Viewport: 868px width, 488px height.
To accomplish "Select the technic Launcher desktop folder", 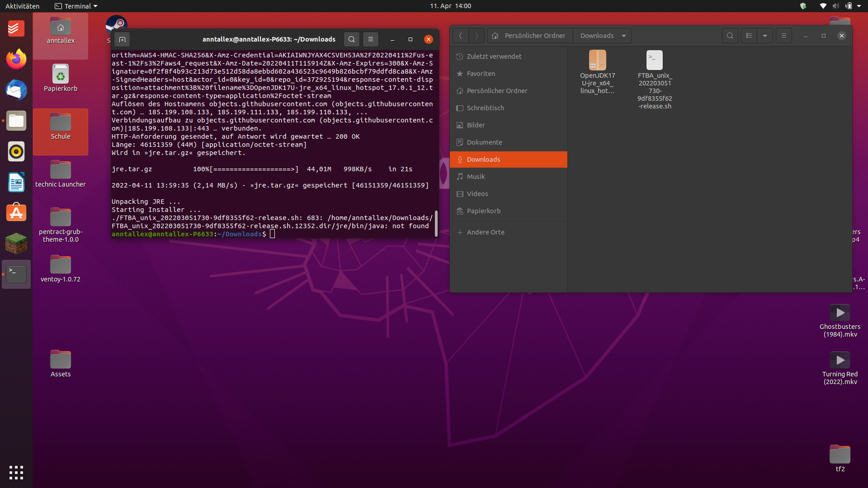I will click(x=61, y=174).
